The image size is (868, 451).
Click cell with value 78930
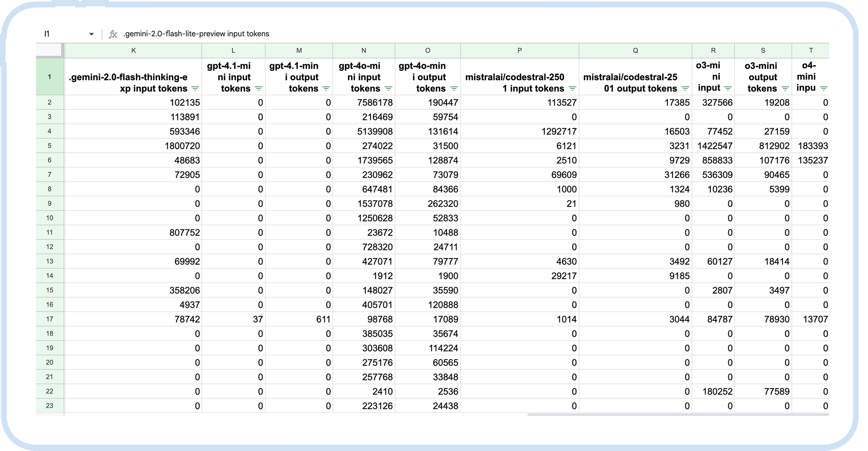coord(763,319)
